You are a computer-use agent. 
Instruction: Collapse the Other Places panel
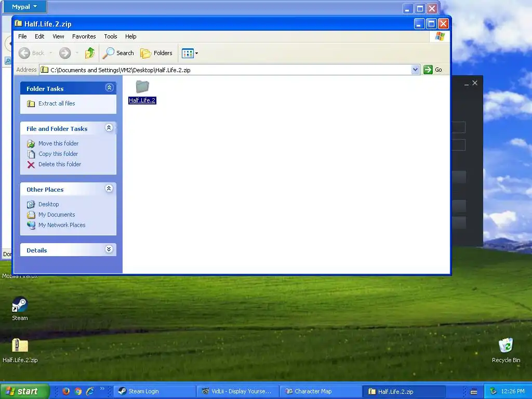[109, 189]
